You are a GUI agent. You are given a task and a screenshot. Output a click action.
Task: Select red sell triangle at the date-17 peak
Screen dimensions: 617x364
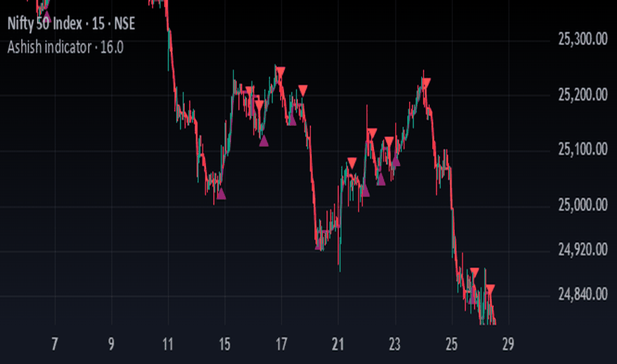coord(280,72)
